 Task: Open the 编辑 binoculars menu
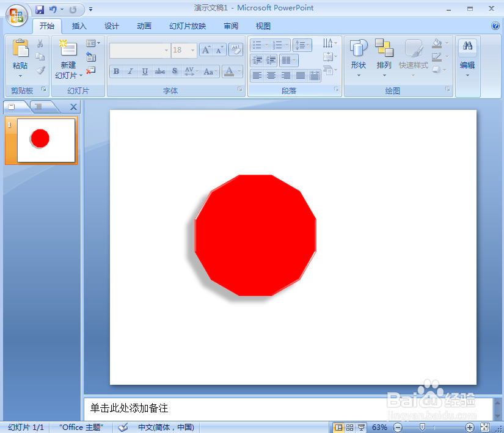468,58
